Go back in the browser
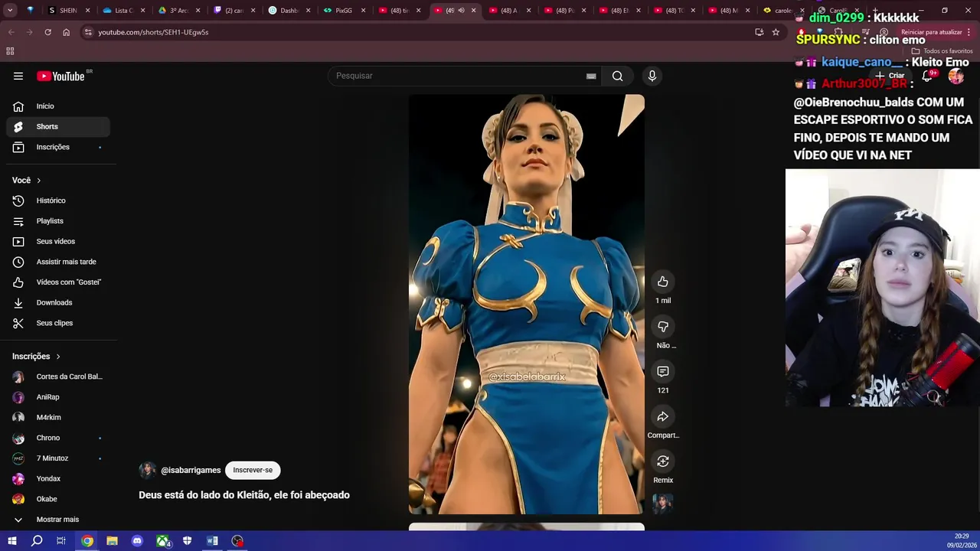 (x=11, y=32)
